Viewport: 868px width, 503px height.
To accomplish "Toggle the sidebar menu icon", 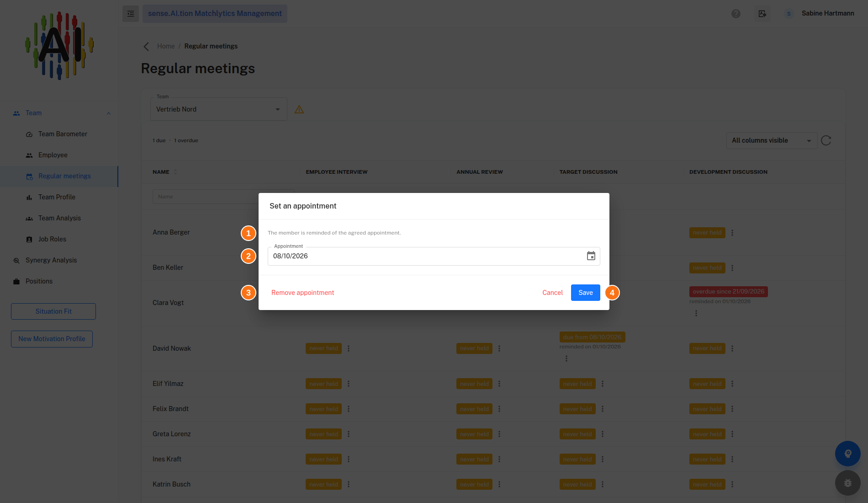I will pos(131,14).
